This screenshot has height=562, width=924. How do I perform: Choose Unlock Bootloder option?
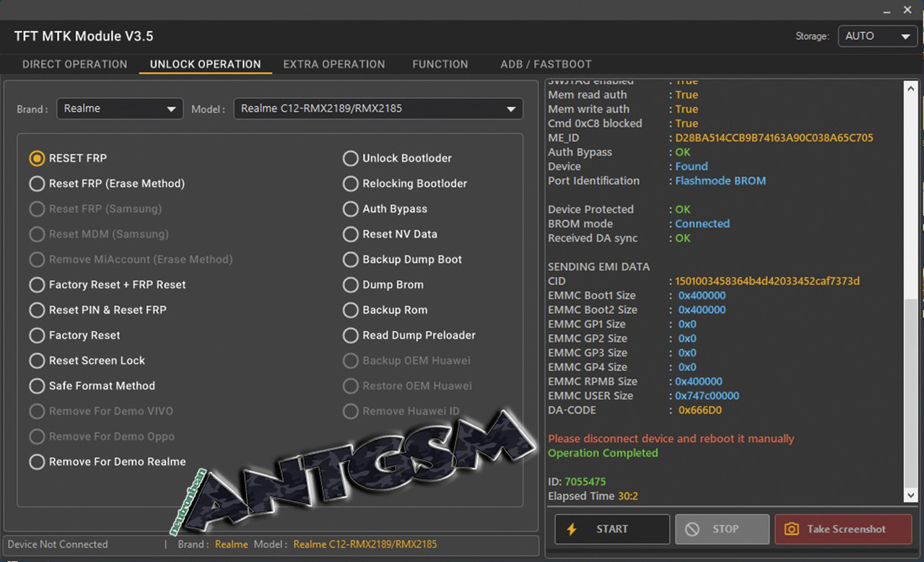[397, 158]
